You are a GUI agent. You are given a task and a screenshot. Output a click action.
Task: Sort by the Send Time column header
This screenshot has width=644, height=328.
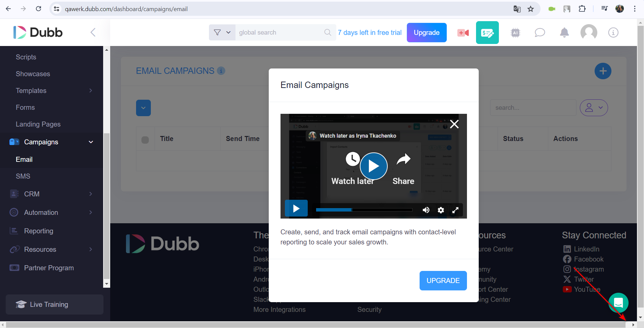pyautogui.click(x=243, y=139)
